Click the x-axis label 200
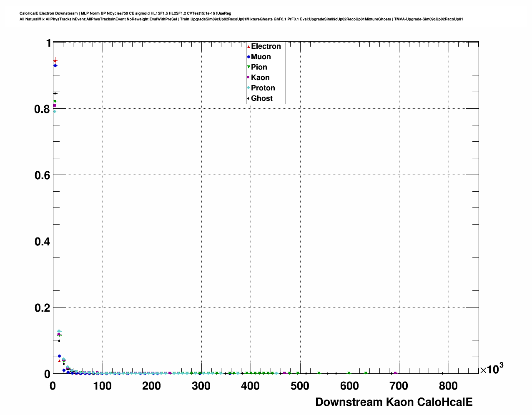Screen dimensions: 532x415 [151, 386]
